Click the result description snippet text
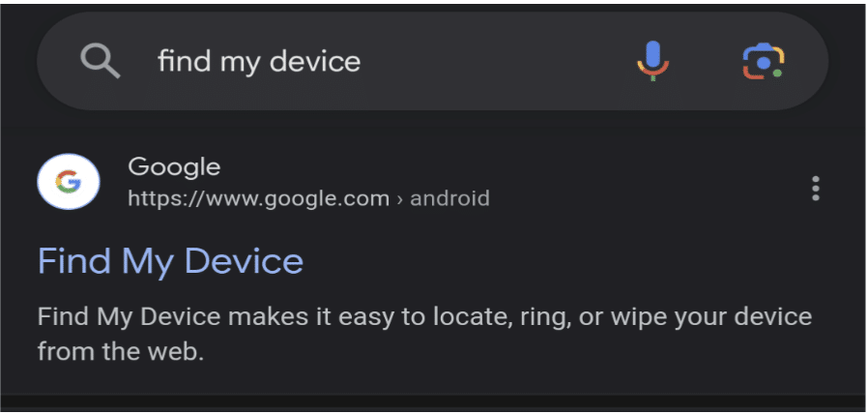 point(424,335)
